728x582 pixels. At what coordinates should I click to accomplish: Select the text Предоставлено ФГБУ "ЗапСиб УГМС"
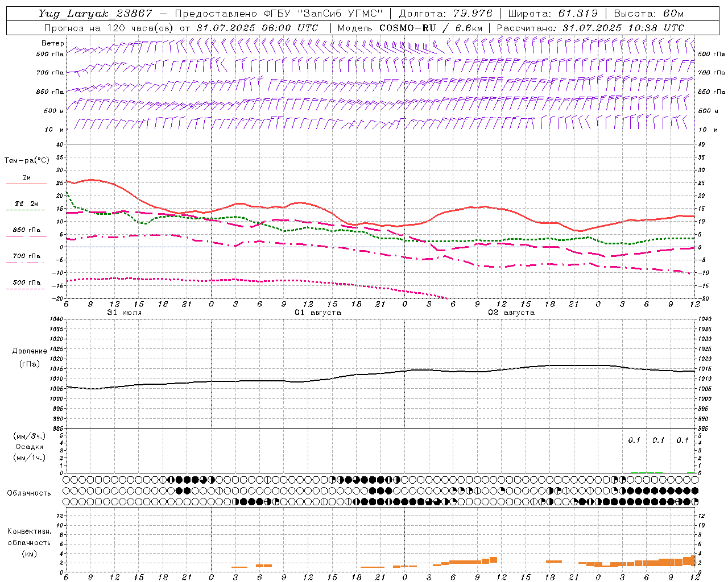279,14
